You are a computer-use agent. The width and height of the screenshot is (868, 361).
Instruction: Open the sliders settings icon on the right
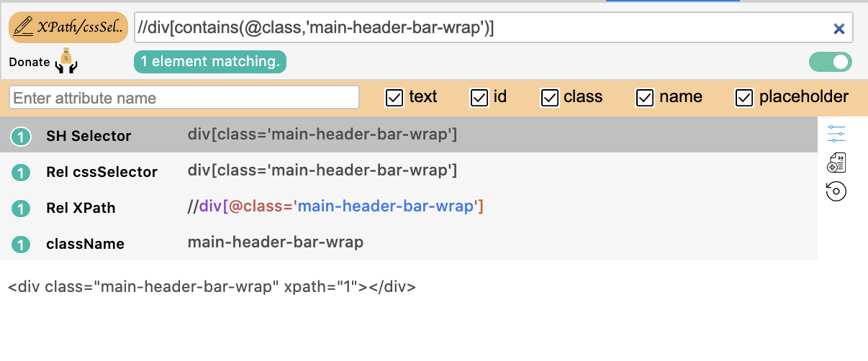click(x=836, y=134)
